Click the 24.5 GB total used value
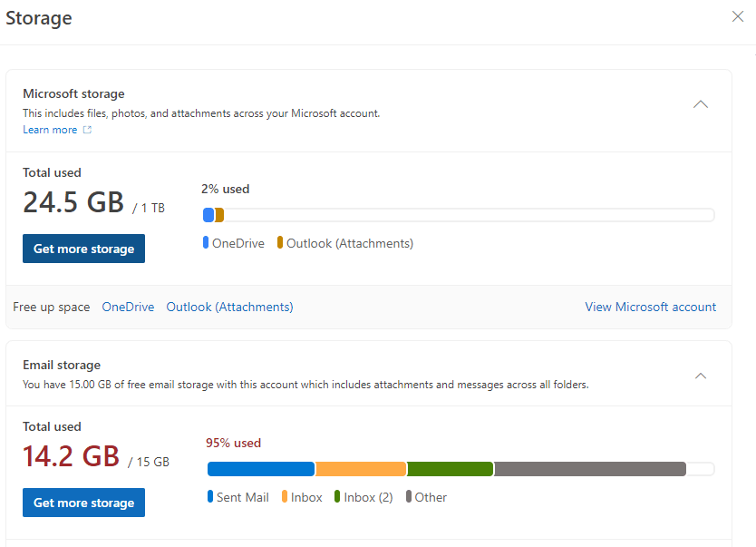Image resolution: width=756 pixels, height=547 pixels. [73, 202]
